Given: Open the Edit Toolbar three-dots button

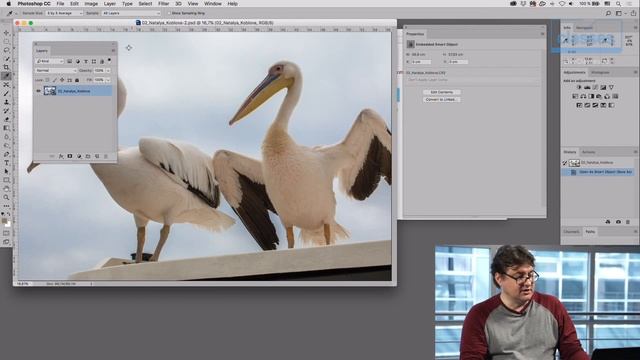Looking at the screenshot, I should 6,206.
